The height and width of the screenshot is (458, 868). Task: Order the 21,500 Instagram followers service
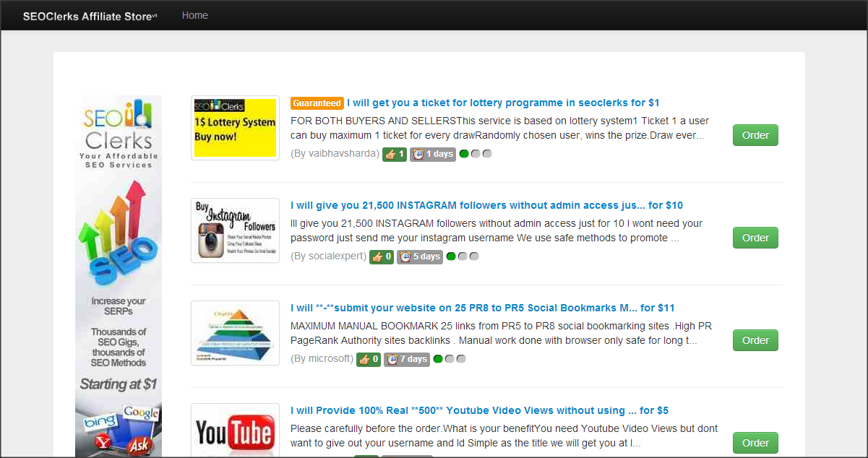[755, 238]
